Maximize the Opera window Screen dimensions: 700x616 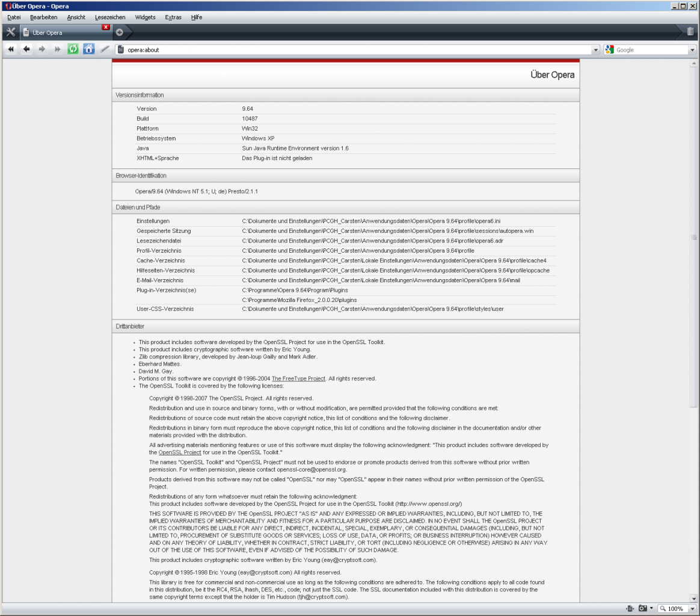pyautogui.click(x=684, y=6)
